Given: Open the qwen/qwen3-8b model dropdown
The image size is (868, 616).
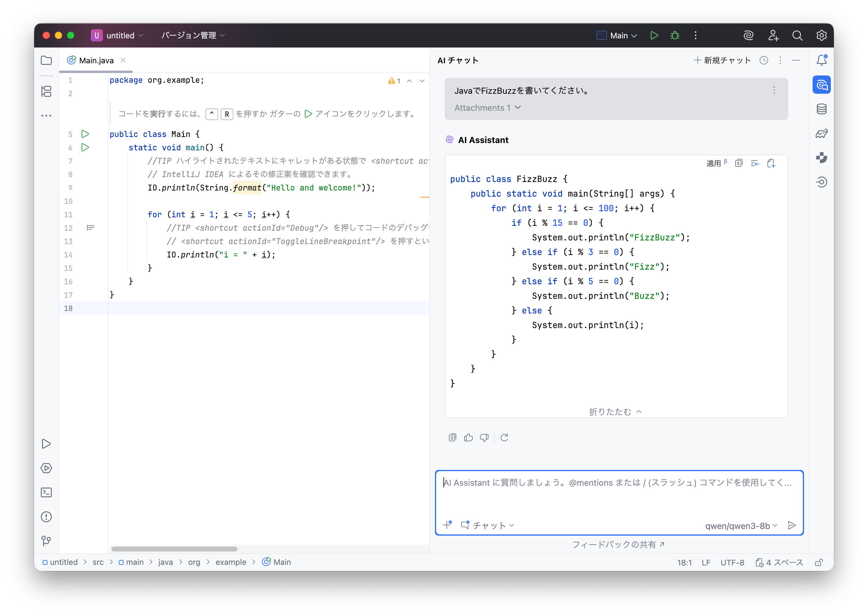Looking at the screenshot, I should pos(741,526).
